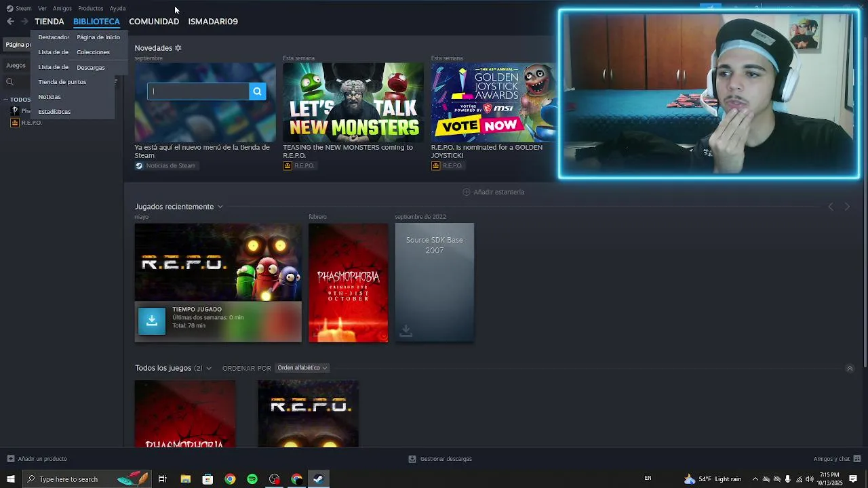Click Source SDK Base 2007 download icon

pyautogui.click(x=406, y=330)
